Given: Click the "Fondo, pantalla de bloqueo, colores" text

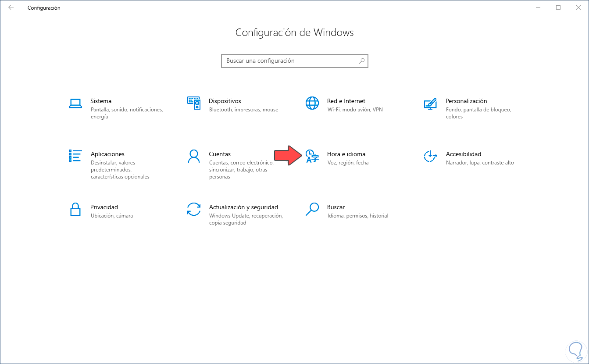Looking at the screenshot, I should coord(478,113).
